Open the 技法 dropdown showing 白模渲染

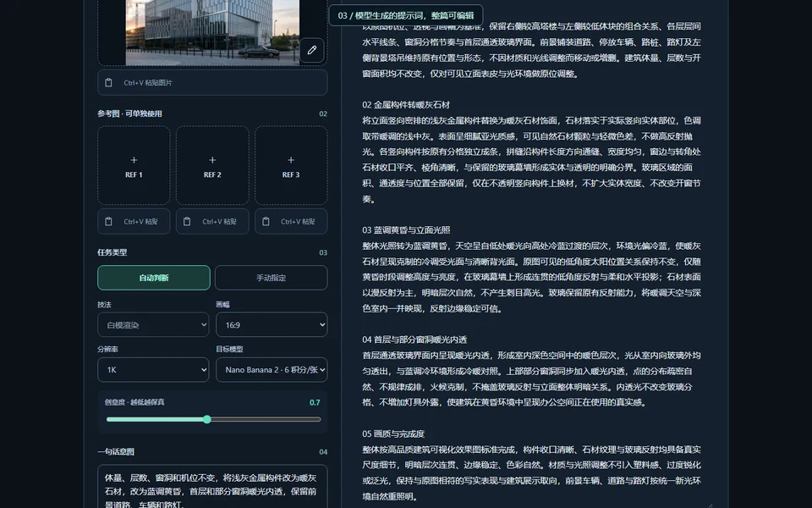click(153, 325)
